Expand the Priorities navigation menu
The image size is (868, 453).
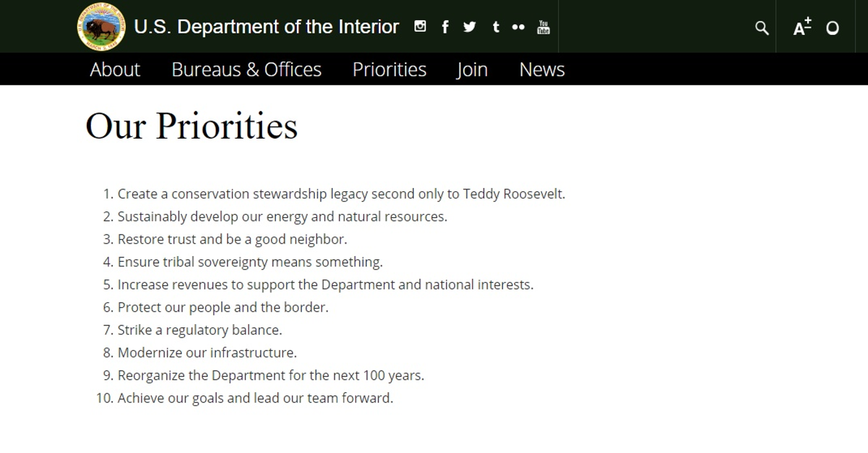pos(389,69)
